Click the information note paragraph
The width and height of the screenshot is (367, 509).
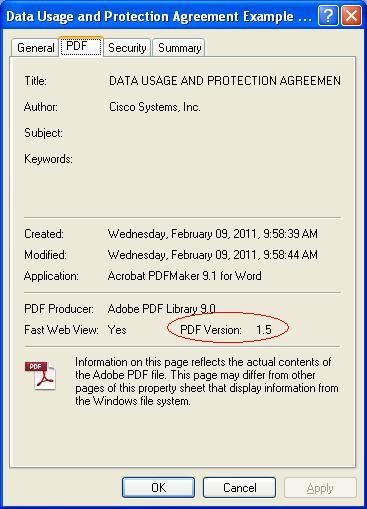pos(207,381)
